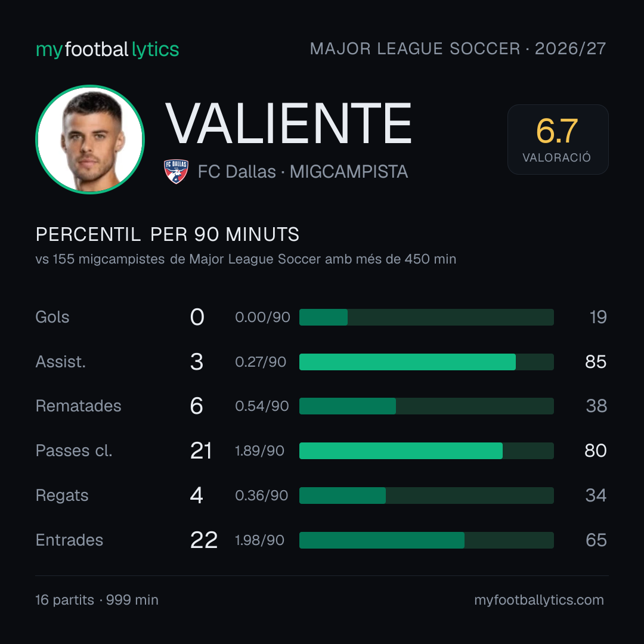Click the FC Dallas Migcampista subtitle
Screen dimensions: 644x644
tap(303, 172)
